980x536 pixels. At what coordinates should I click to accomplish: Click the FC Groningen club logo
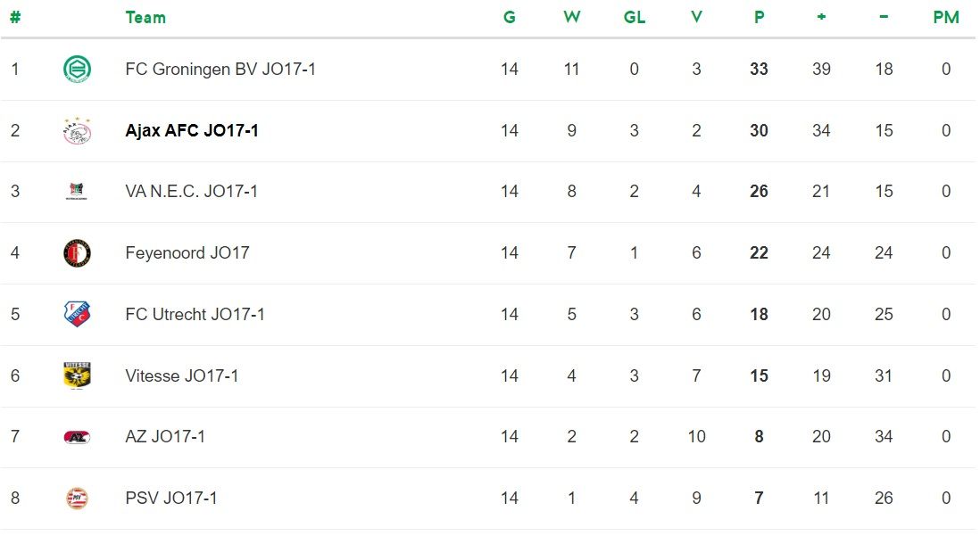(77, 69)
